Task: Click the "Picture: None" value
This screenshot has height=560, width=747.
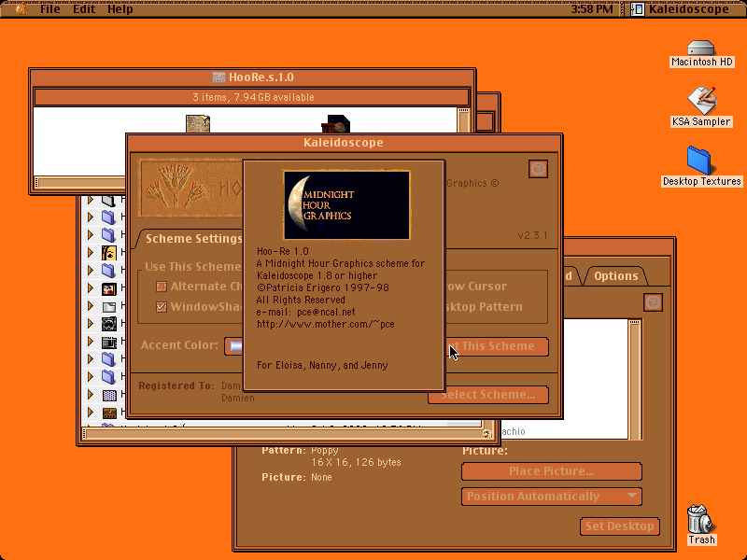Action: (x=321, y=477)
